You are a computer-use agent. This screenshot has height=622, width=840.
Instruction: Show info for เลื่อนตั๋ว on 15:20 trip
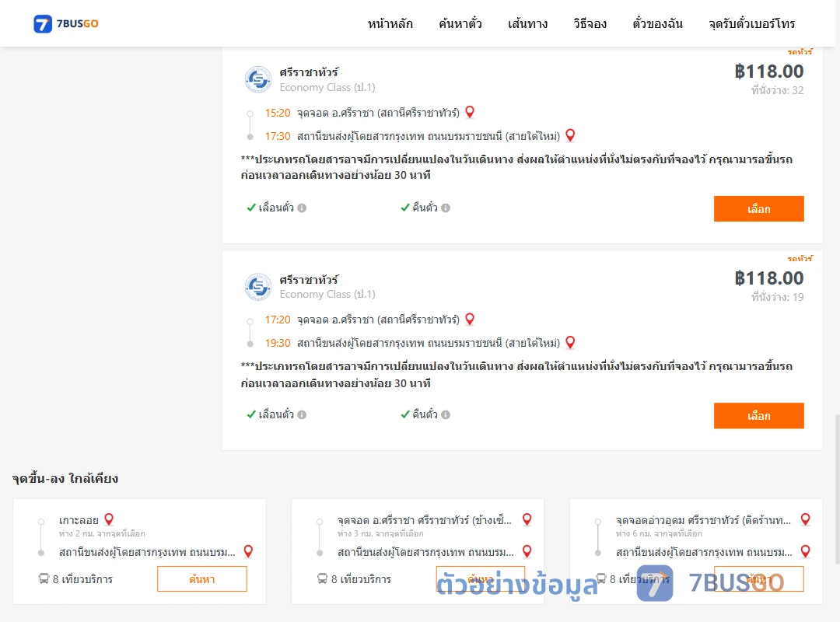point(302,208)
